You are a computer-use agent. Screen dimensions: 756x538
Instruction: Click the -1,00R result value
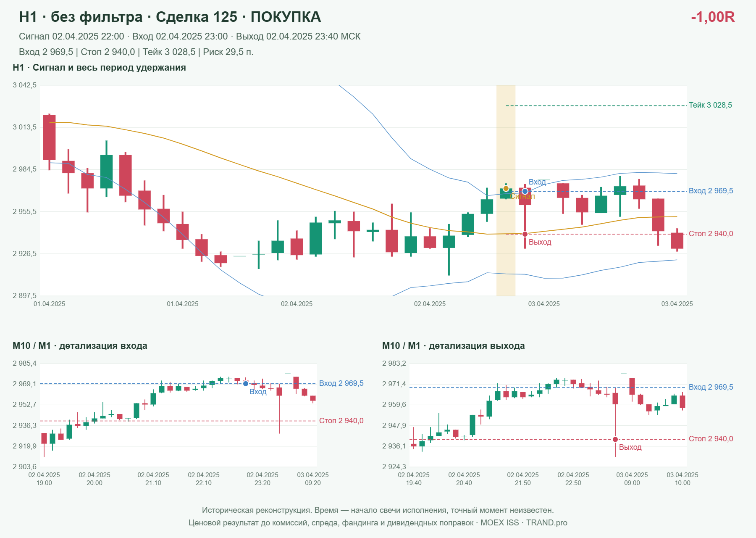point(713,17)
